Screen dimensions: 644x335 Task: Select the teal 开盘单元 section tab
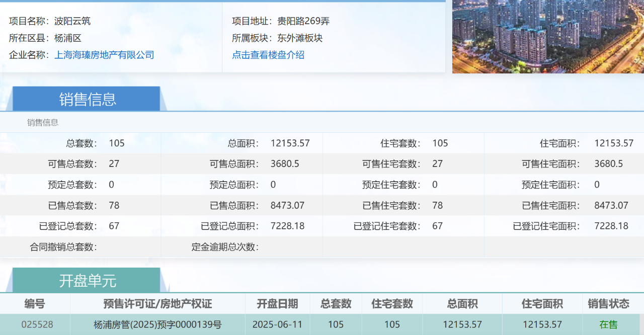87,280
